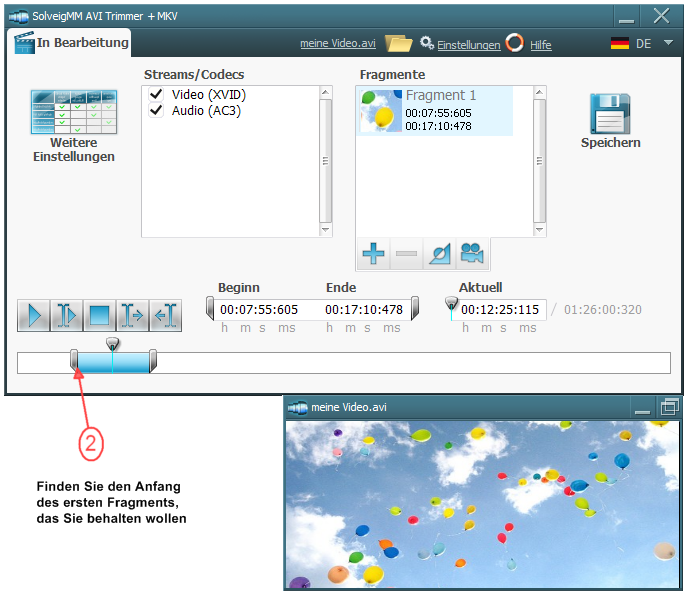Click the German flag icon
688x595 pixels.
620,43
